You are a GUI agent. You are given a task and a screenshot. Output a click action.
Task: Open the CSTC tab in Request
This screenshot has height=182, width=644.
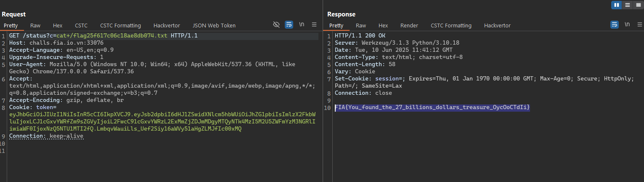point(81,25)
